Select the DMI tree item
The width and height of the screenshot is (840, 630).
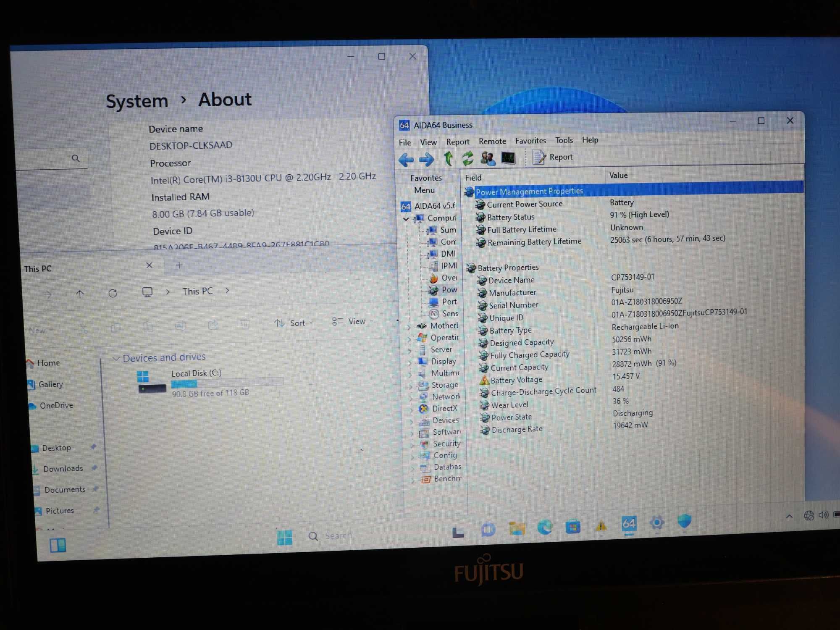click(441, 254)
